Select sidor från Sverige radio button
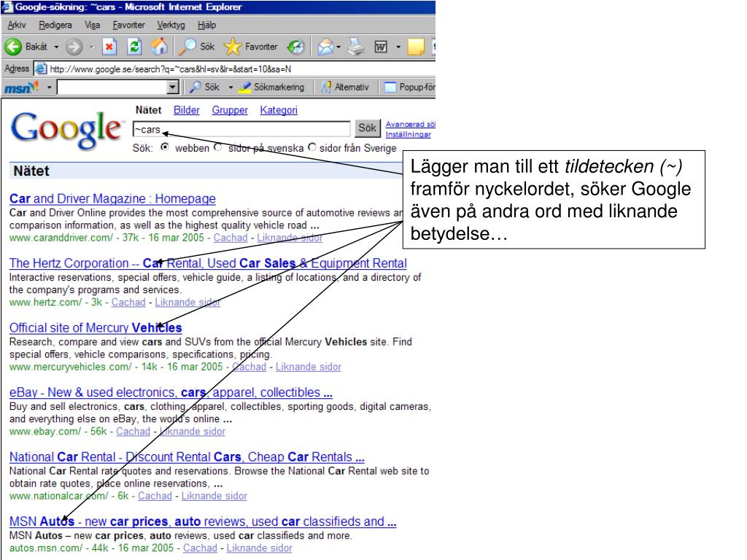747x560 pixels. coord(312,147)
